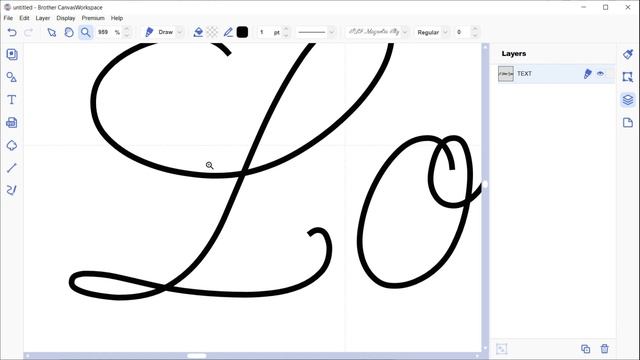Viewport: 640px width, 360px height.
Task: Click the line color pen icon
Action: (x=228, y=32)
